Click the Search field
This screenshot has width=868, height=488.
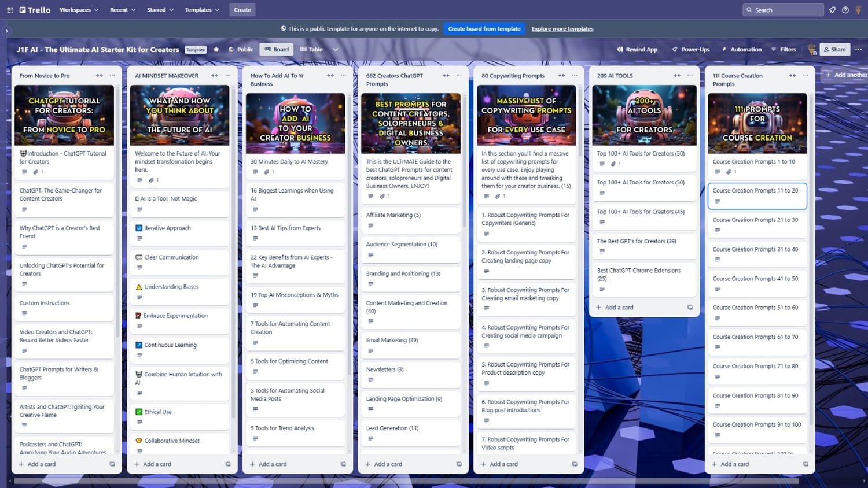point(783,10)
